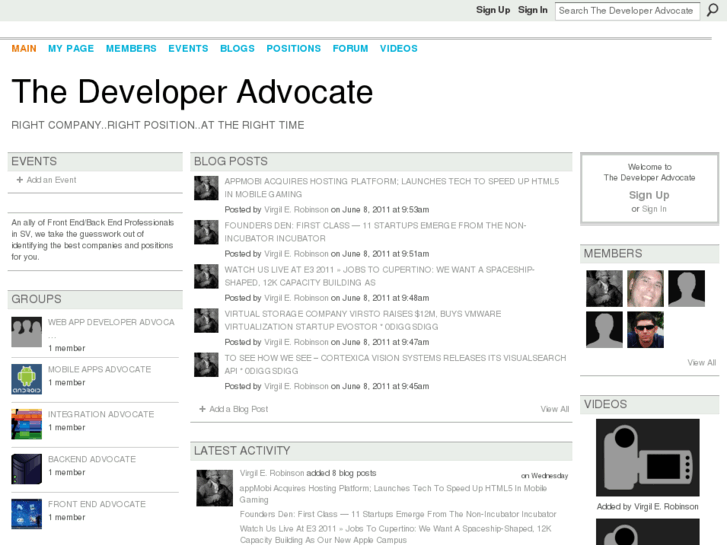The image size is (727, 545).
Task: Click Virgil's avatar in Latest Activity
Action: (x=215, y=488)
